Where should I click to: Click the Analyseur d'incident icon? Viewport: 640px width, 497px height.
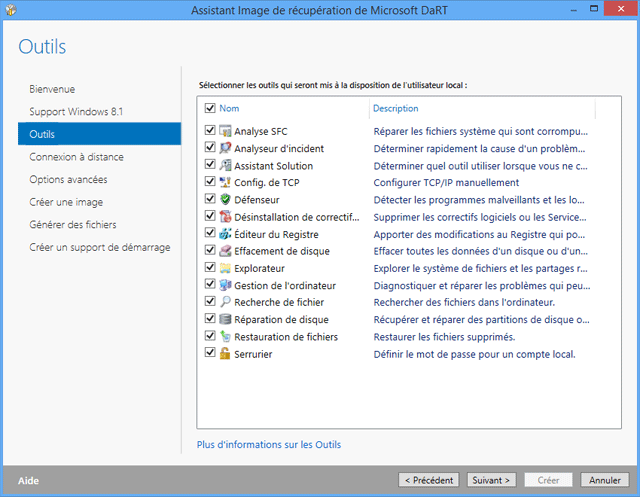(x=225, y=148)
